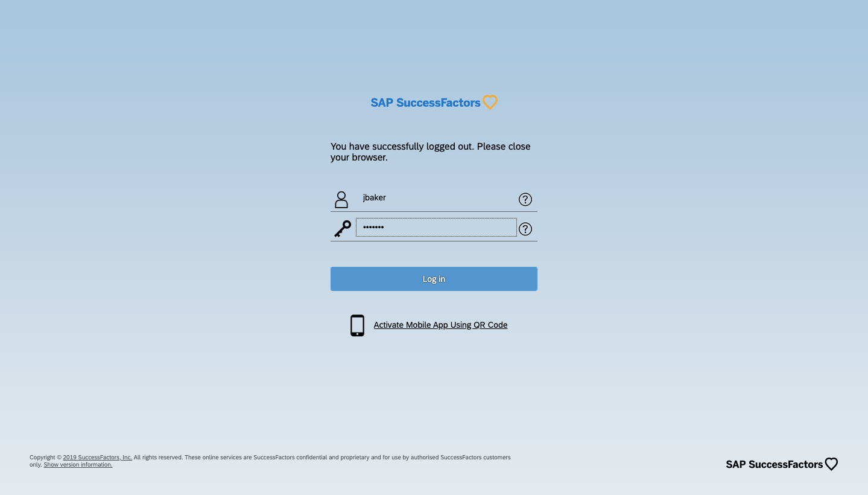Select the masked password dots in the password field
868x495 pixels.
click(373, 227)
